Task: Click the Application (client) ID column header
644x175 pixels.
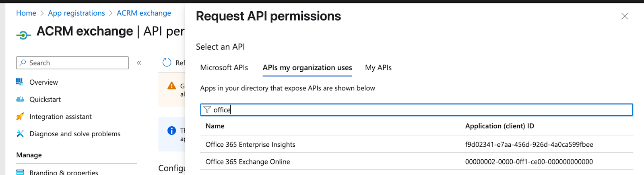Action: [500, 126]
